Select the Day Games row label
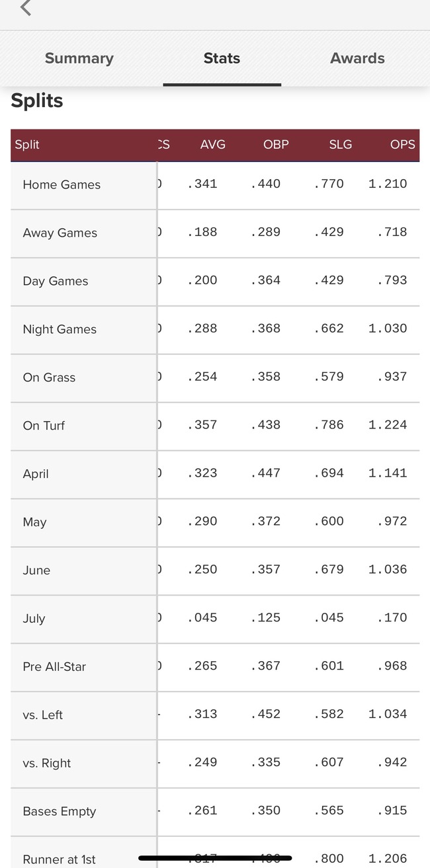 click(x=56, y=281)
